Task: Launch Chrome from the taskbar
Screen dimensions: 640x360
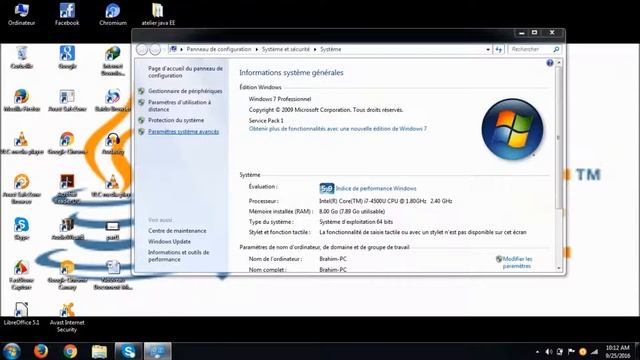Action: pyautogui.click(x=70, y=351)
